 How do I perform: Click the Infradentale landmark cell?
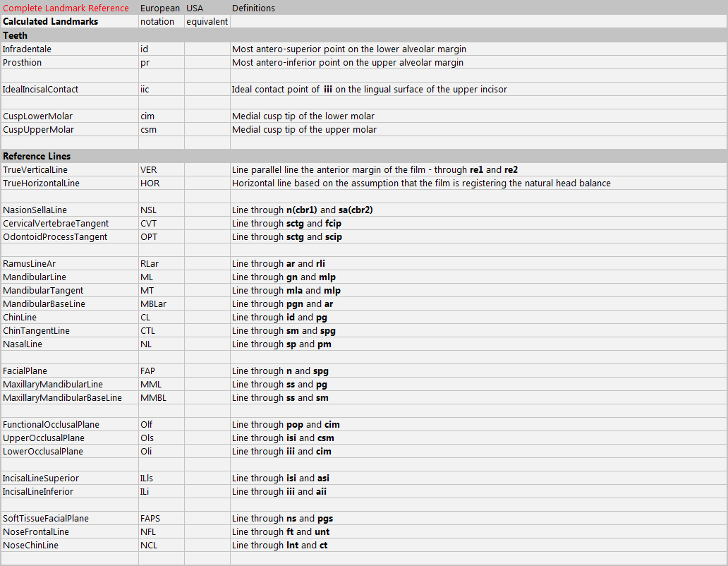[27, 49]
